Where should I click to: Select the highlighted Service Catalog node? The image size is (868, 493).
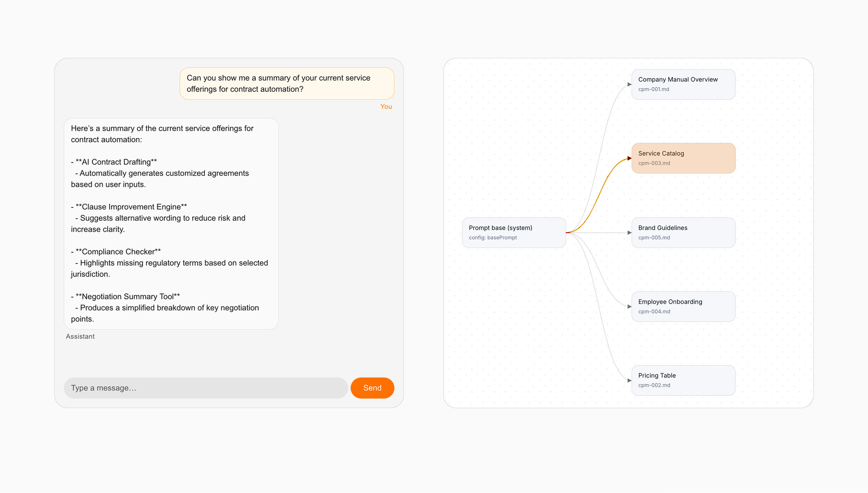click(683, 158)
